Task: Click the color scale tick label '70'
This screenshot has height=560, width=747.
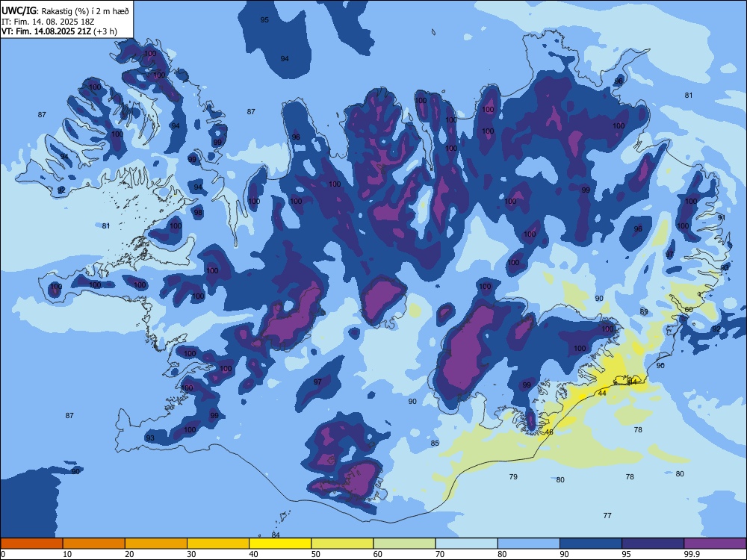Action: tap(440, 554)
